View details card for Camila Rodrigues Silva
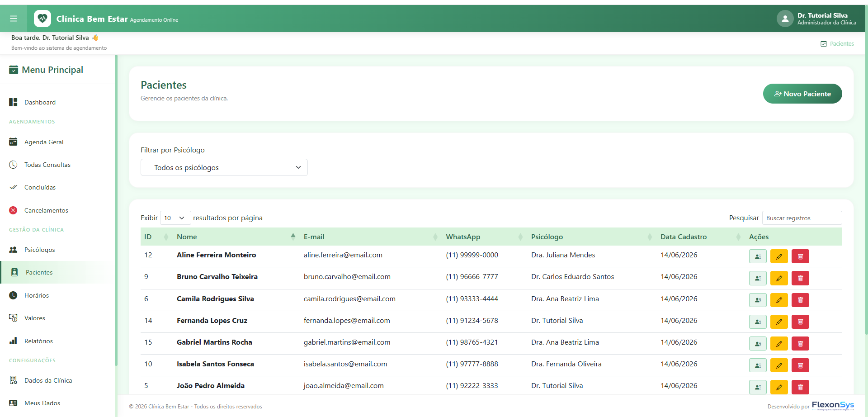This screenshot has height=417, width=868. coord(758,300)
